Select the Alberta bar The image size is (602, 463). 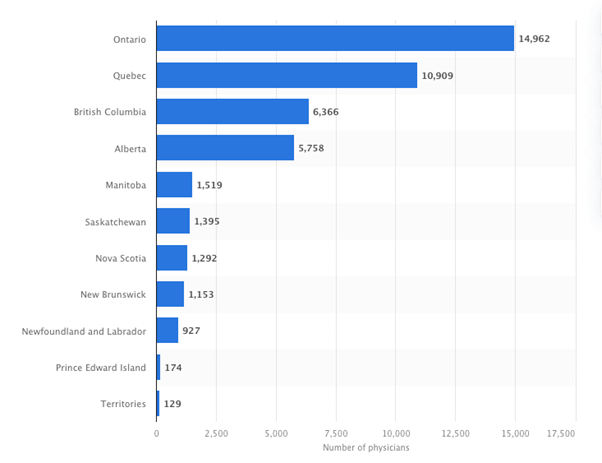[x=225, y=148]
